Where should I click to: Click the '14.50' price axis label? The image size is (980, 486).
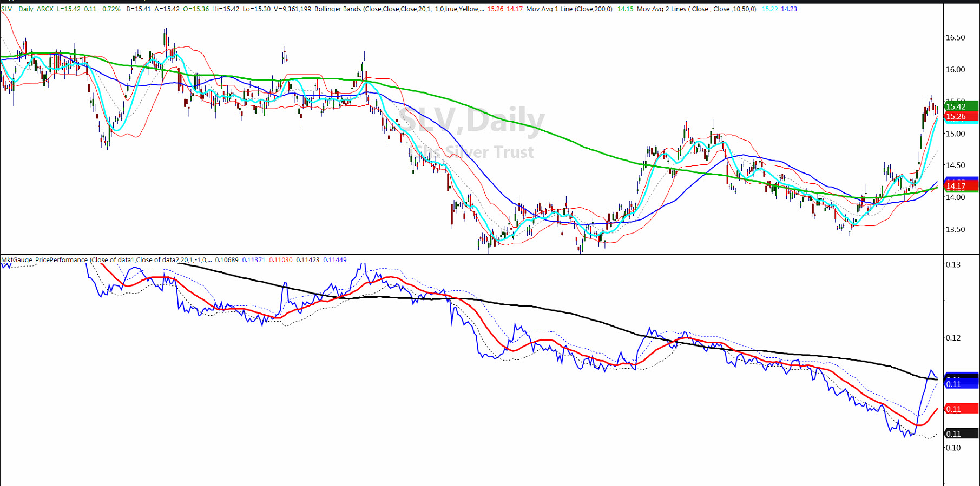[955, 165]
